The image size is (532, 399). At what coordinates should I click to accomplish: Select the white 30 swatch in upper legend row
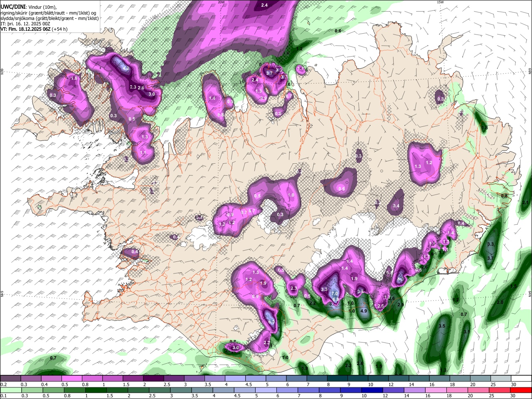tap(521, 379)
